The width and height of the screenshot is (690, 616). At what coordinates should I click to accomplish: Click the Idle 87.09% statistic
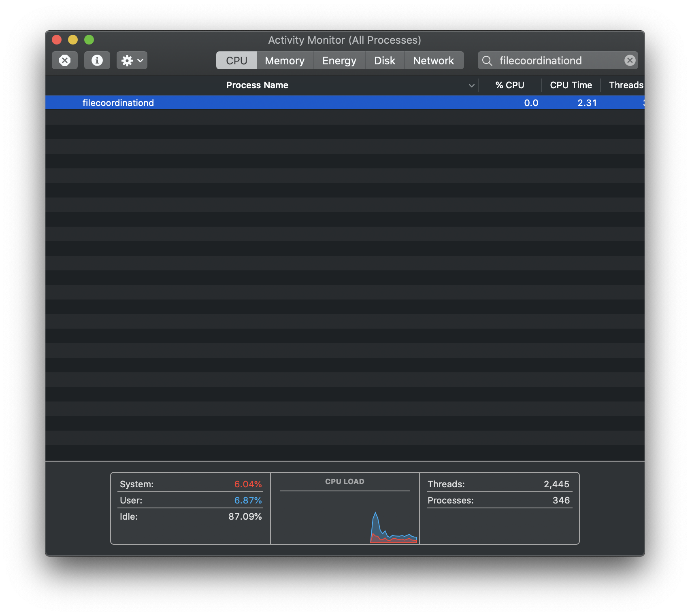[x=191, y=516]
